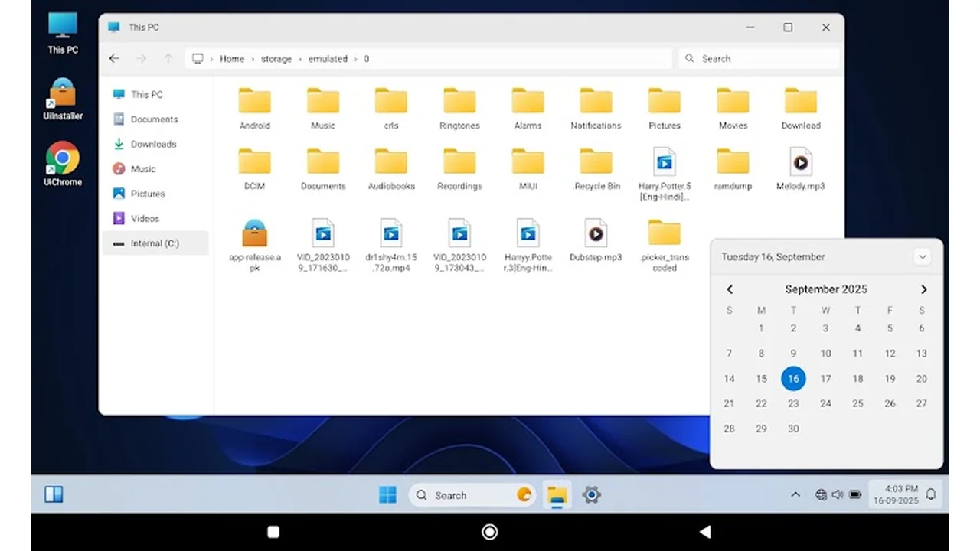The height and width of the screenshot is (551, 980).
Task: Click the September 2025 calendar header
Action: point(826,289)
